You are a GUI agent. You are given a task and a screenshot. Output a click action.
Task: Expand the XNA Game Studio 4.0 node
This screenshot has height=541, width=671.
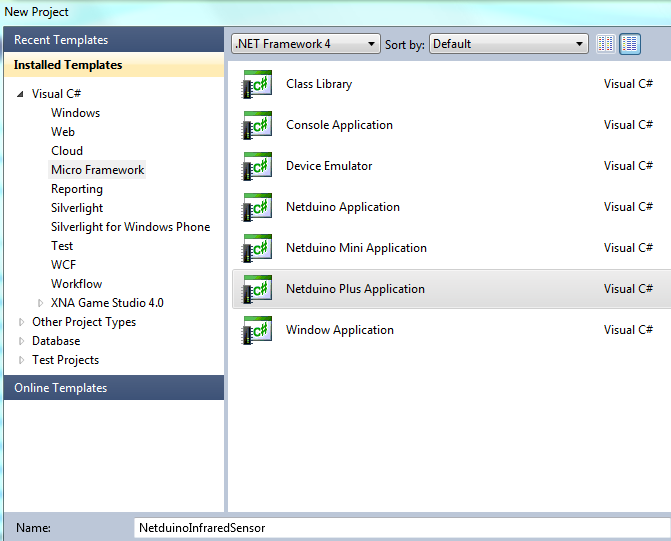point(40,303)
